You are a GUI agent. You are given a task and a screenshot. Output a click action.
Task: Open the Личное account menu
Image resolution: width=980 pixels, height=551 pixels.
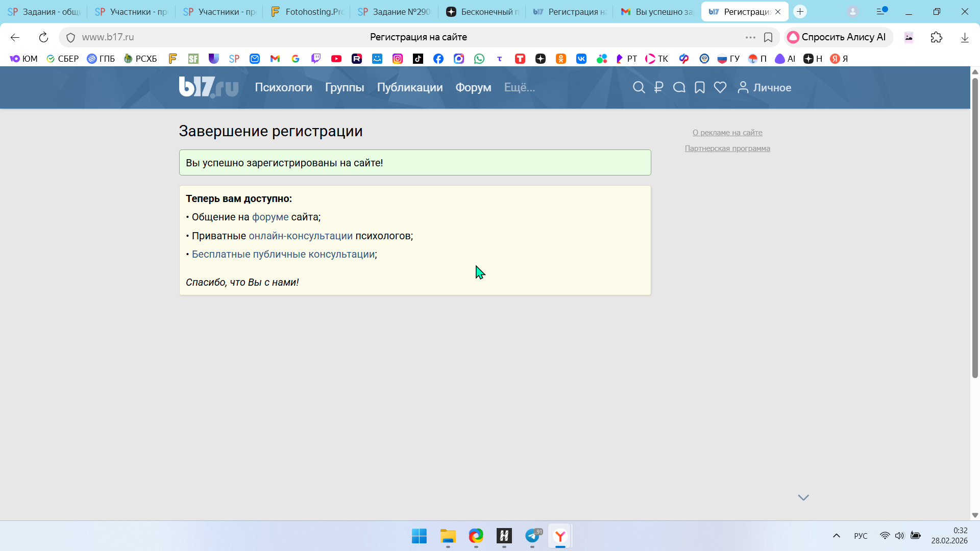765,87
